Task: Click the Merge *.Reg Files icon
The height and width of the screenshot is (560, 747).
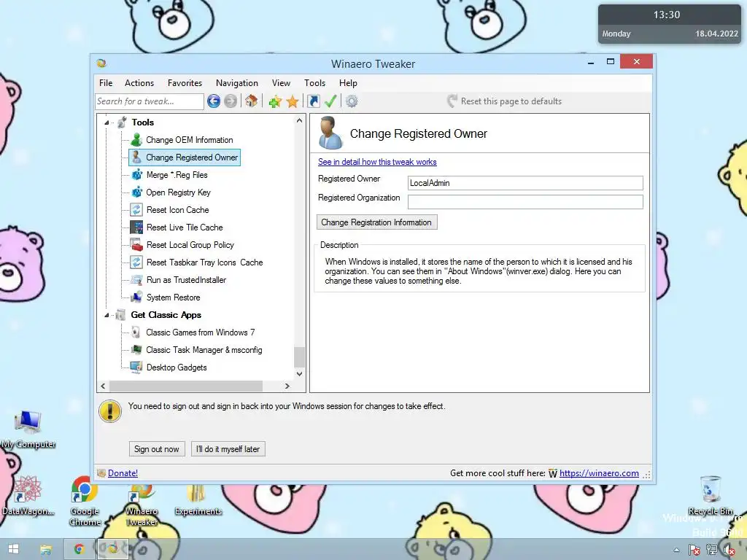Action: 136,175
